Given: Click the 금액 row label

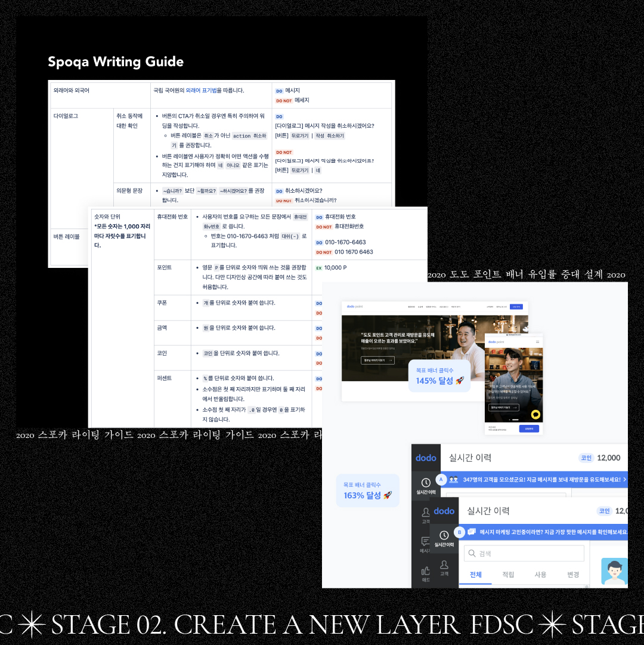Looking at the screenshot, I should coord(162,328).
